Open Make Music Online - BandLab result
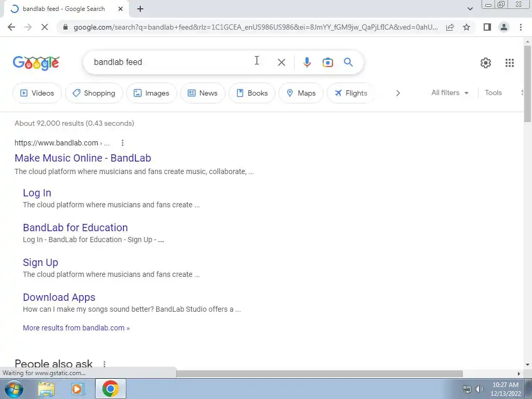The height and width of the screenshot is (399, 532). [83, 158]
